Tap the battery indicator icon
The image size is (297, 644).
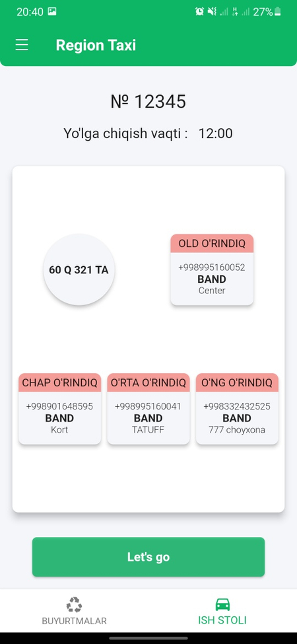(278, 11)
